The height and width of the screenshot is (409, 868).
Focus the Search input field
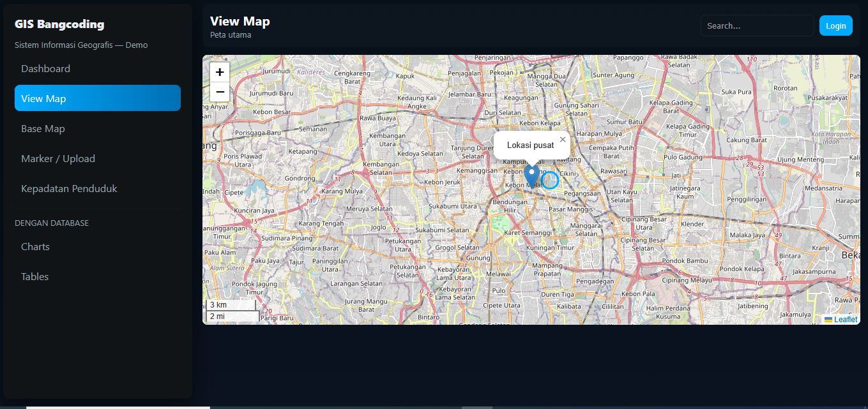coord(758,26)
